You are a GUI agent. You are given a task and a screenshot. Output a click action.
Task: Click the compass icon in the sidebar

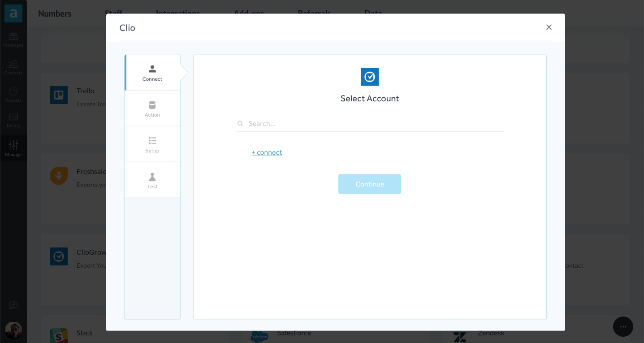(13, 305)
